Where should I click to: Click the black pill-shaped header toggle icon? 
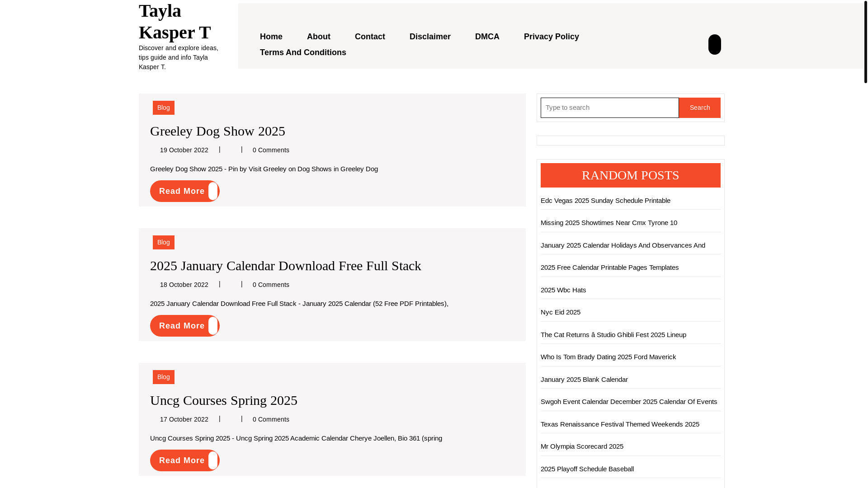click(714, 44)
